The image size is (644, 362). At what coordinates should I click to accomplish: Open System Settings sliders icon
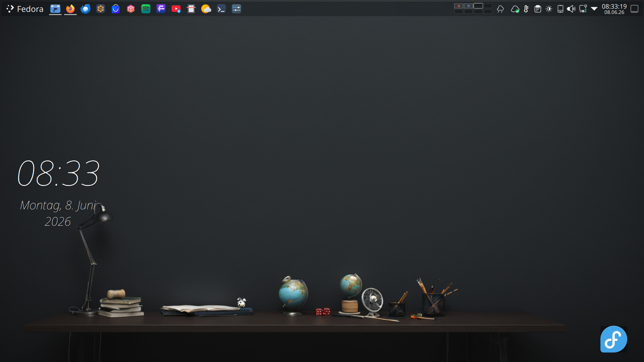(x=236, y=9)
